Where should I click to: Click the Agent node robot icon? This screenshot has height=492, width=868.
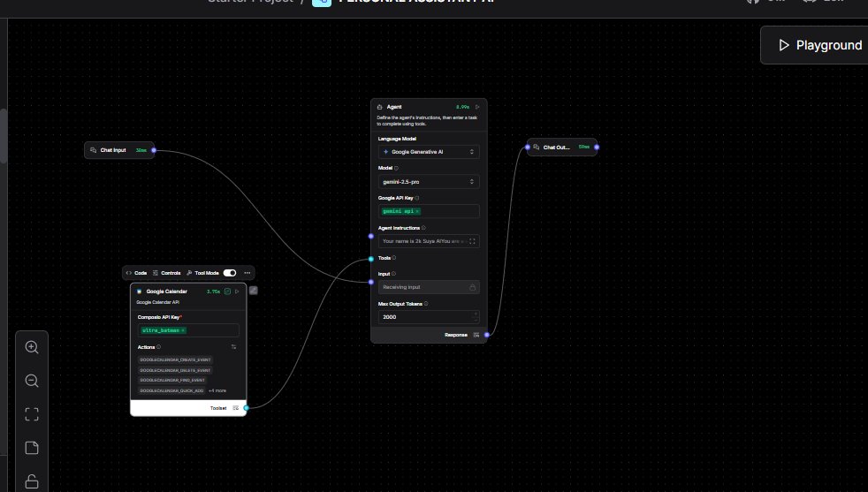pyautogui.click(x=380, y=107)
